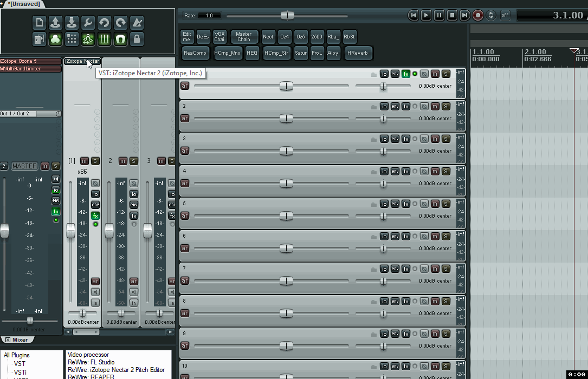
Task: Click volume fader of track 3
Action: tap(286, 151)
